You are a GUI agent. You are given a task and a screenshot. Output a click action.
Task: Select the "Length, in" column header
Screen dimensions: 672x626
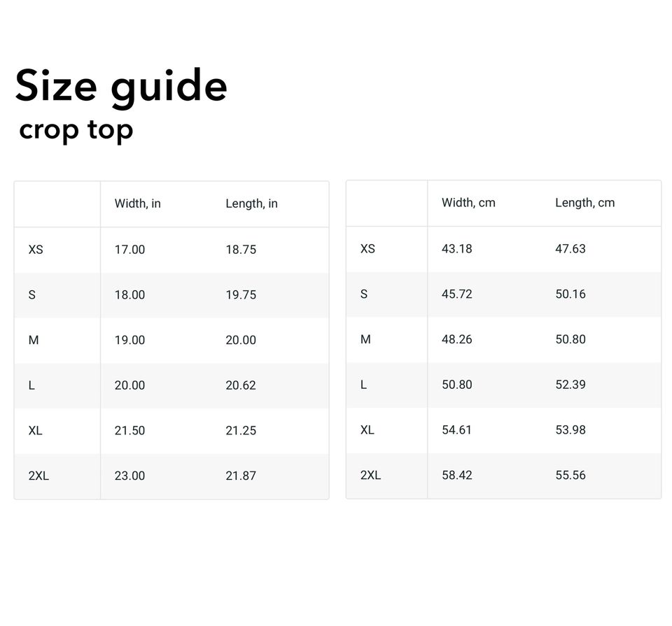coord(251,204)
